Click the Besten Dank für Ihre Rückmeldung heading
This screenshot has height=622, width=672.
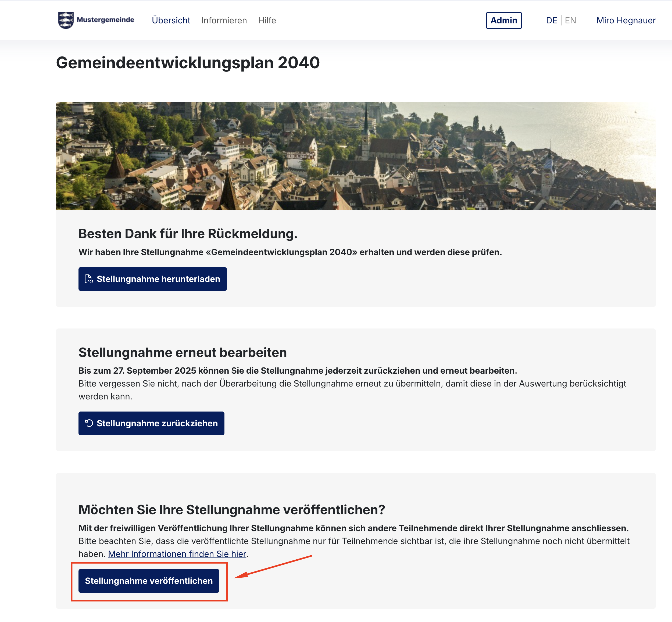(188, 234)
